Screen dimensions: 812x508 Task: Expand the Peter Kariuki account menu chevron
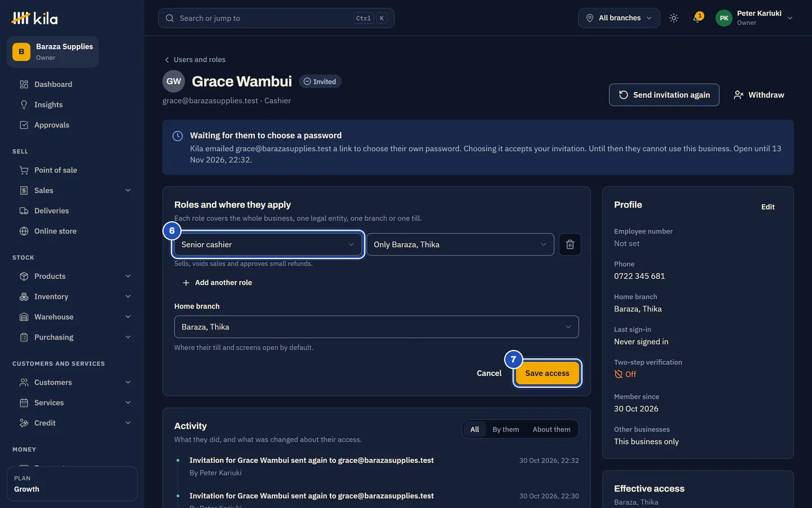pos(790,18)
